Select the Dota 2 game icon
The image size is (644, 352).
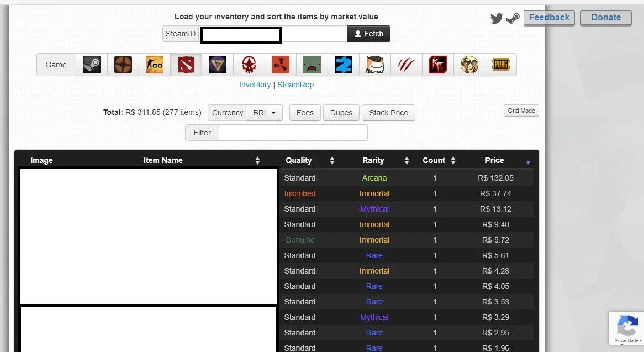pyautogui.click(x=186, y=65)
